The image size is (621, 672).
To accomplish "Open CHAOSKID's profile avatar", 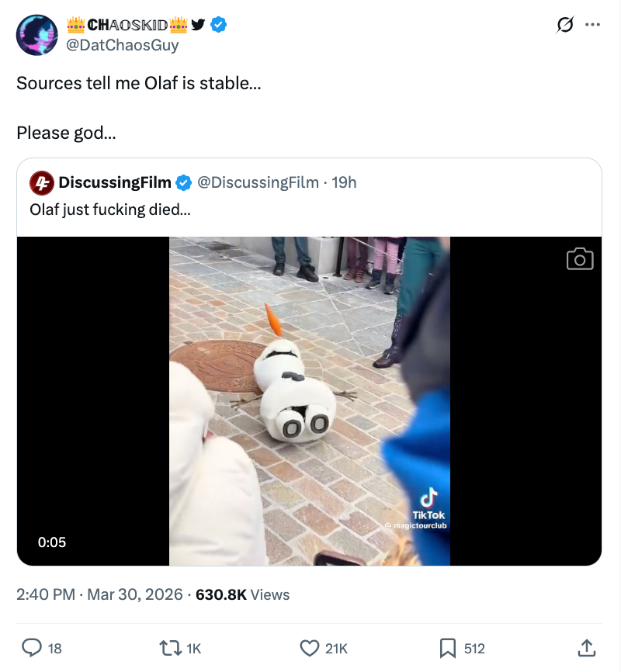I will pyautogui.click(x=36, y=35).
